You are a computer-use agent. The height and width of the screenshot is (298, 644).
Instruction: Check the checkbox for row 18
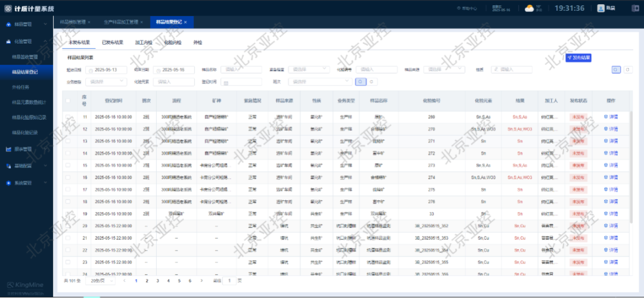(x=68, y=201)
